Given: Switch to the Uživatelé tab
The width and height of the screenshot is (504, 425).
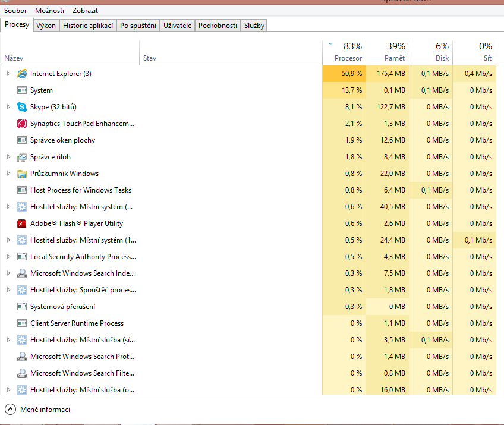Looking at the screenshot, I should coord(178,26).
